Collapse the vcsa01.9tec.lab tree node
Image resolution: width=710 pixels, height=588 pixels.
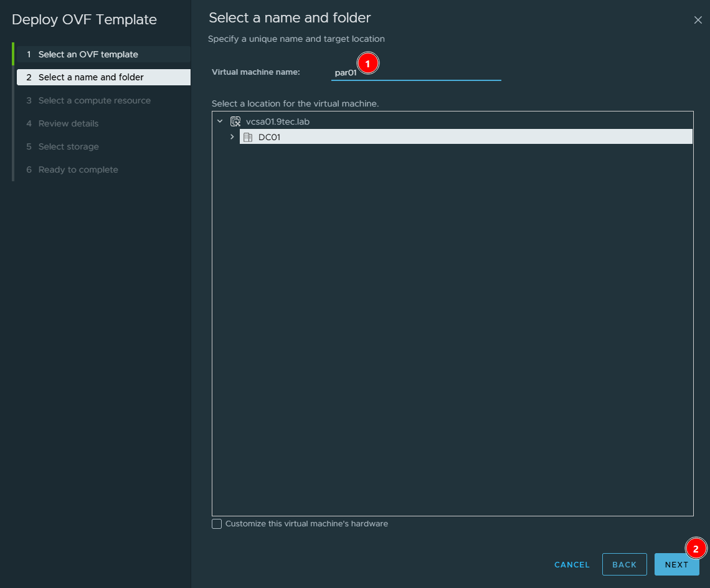[220, 121]
